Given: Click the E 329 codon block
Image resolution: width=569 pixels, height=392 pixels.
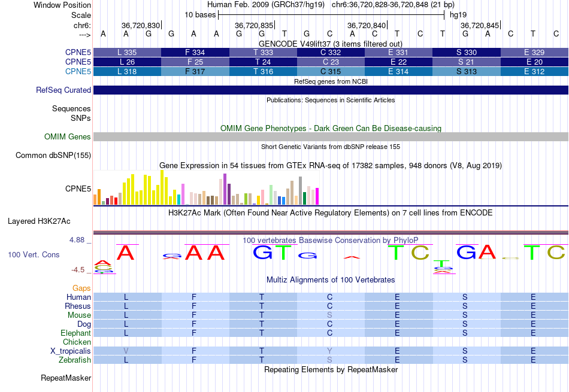Looking at the screenshot, I should tap(534, 52).
